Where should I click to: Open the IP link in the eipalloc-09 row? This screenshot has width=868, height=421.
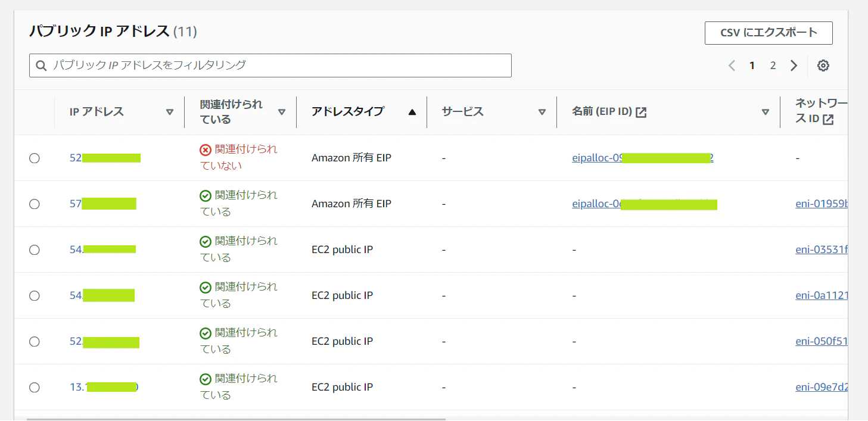[x=105, y=158]
